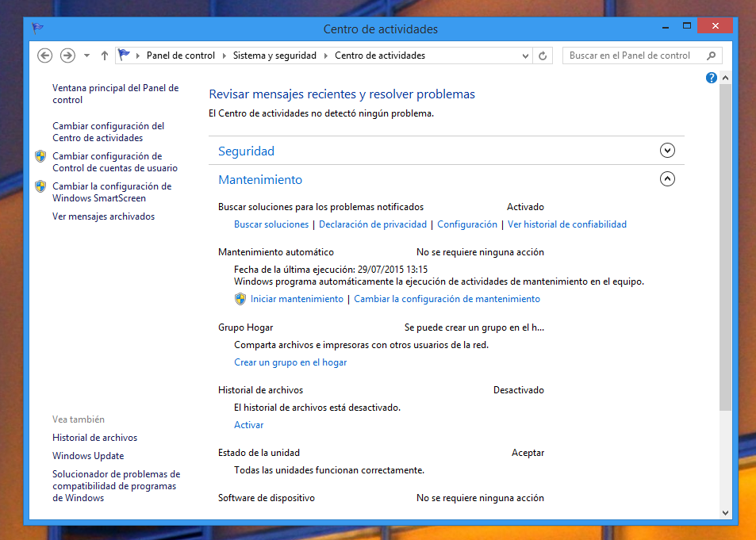756x540 pixels.
Task: Open the address bar history dropdown
Action: (x=525, y=56)
